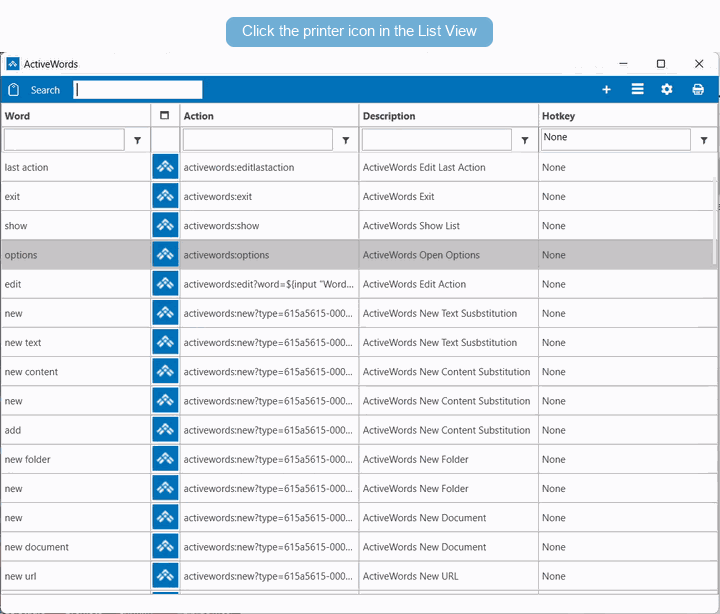The height and width of the screenshot is (614, 720).
Task: Click 'ActiveWords New URL' description cell
Action: pos(448,576)
